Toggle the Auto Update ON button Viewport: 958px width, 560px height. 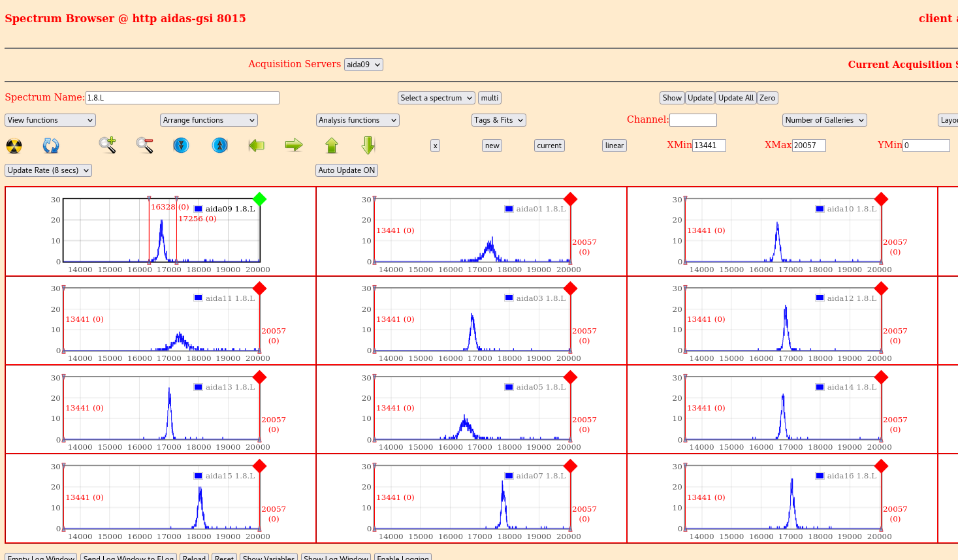point(347,170)
